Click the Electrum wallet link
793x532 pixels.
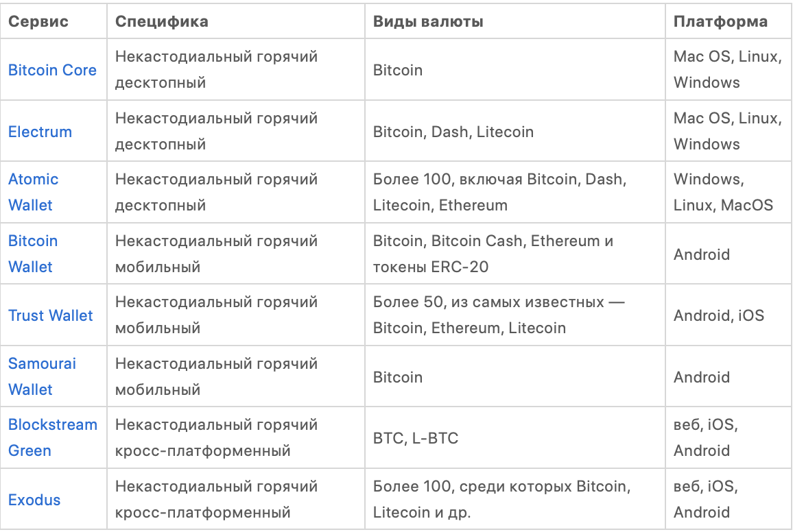[40, 132]
